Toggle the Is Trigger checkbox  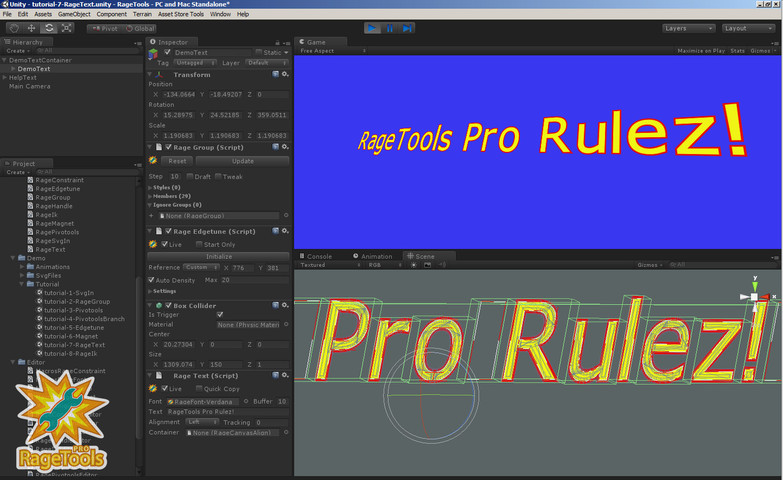(x=220, y=315)
